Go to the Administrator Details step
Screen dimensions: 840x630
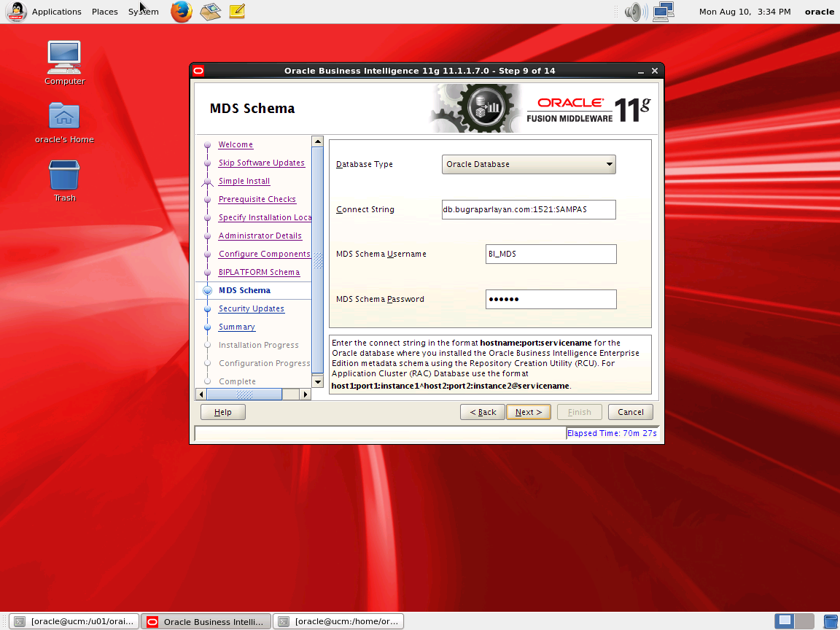(260, 236)
